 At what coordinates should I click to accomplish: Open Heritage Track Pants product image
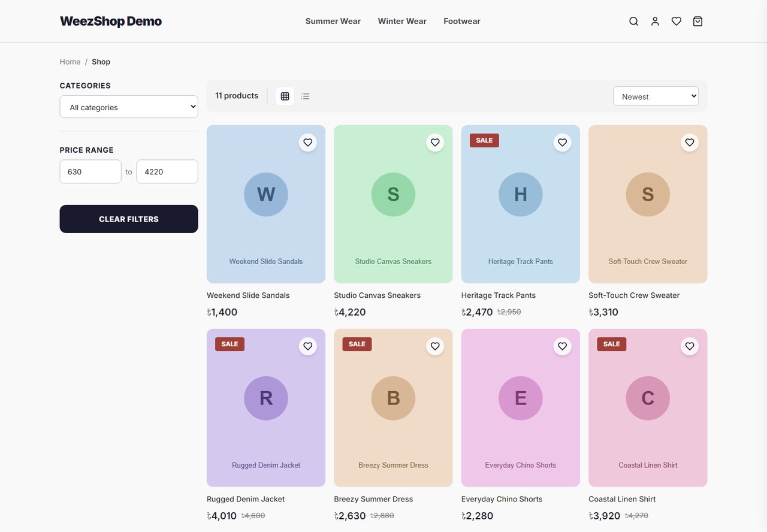521,204
